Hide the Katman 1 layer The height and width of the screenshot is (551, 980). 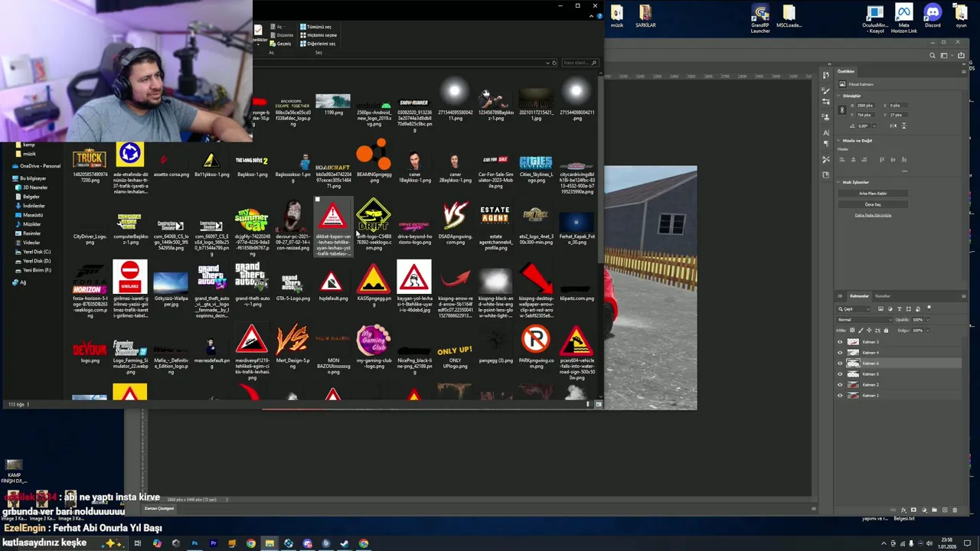pyautogui.click(x=840, y=396)
